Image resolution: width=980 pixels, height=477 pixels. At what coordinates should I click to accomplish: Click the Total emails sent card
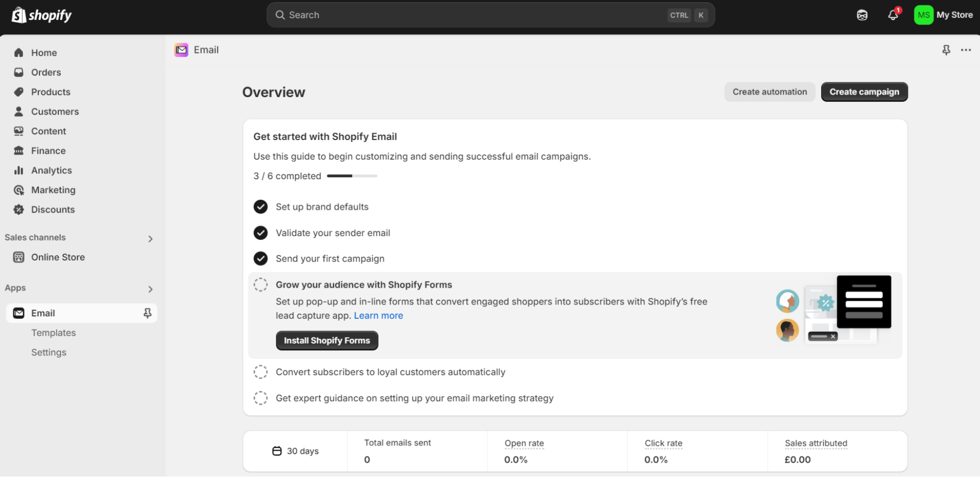coord(417,451)
